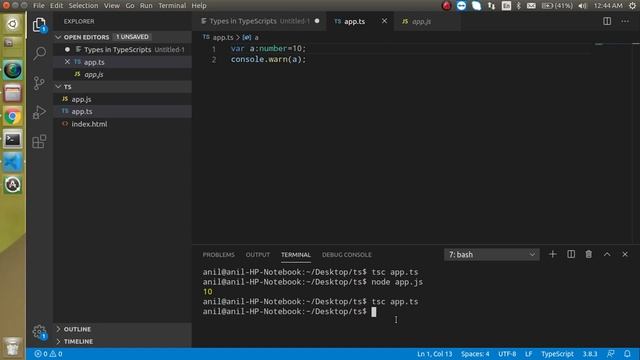Open the Manage gear in activity bar

(x=39, y=331)
